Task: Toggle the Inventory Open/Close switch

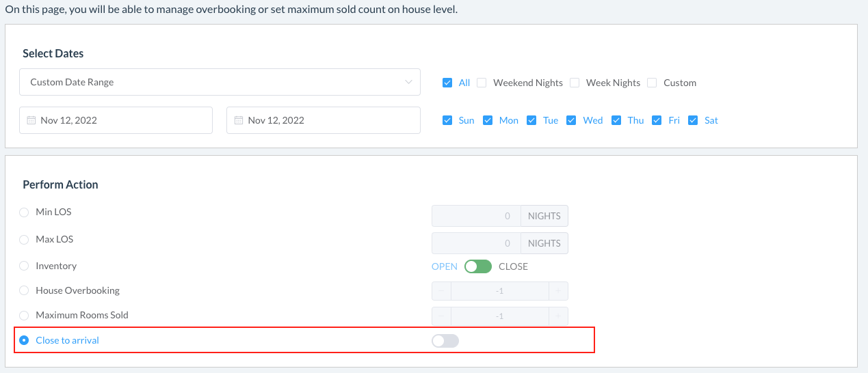Action: [478, 266]
